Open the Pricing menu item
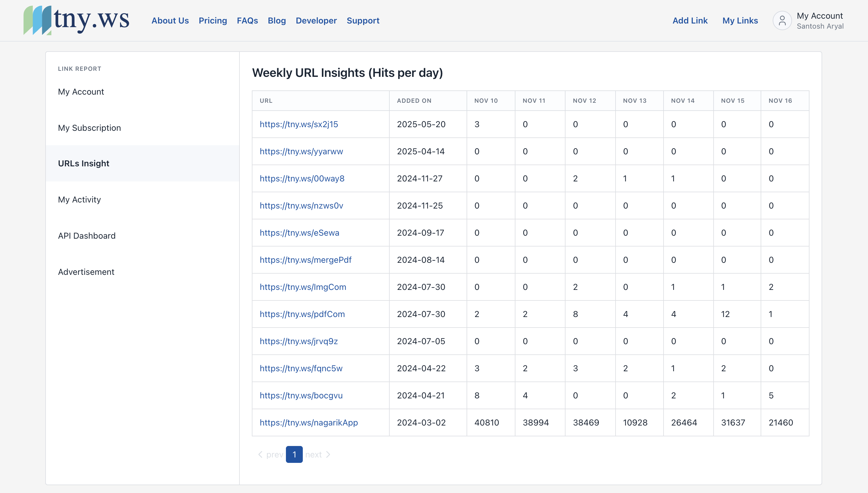The height and width of the screenshot is (493, 868). [x=213, y=20]
